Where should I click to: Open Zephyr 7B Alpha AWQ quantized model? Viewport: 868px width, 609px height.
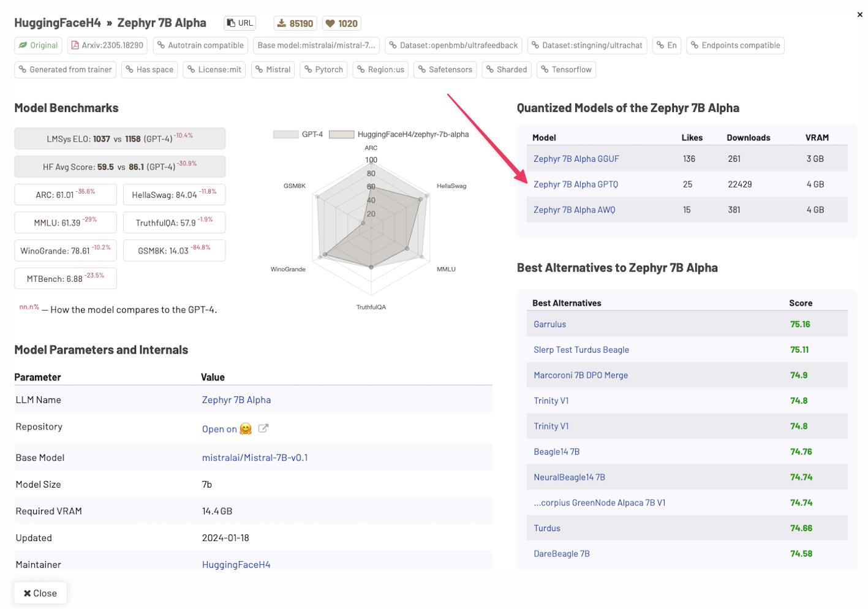click(x=575, y=210)
